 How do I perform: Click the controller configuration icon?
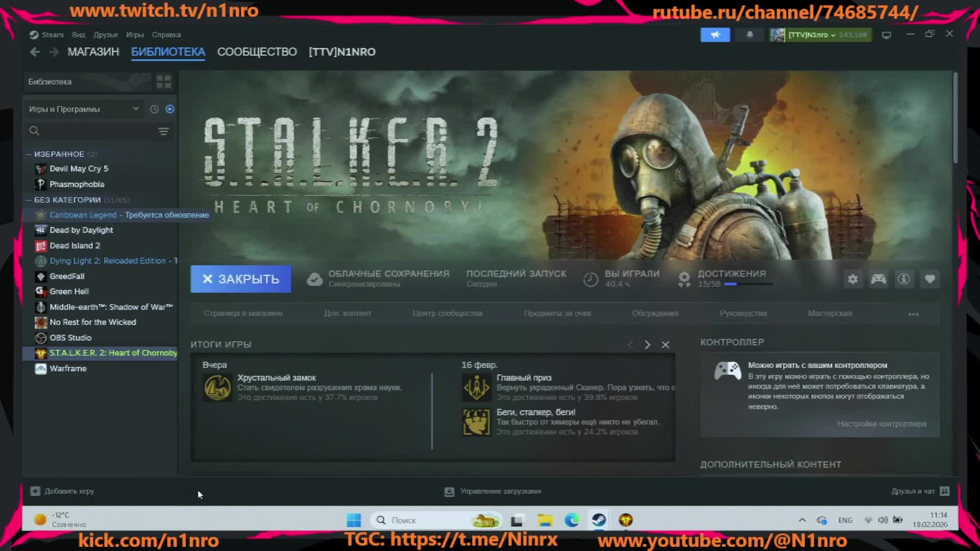878,279
